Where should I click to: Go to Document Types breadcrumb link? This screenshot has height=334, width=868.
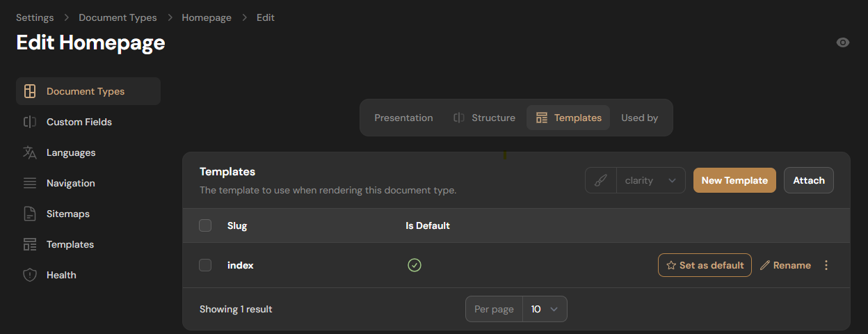coord(118,17)
